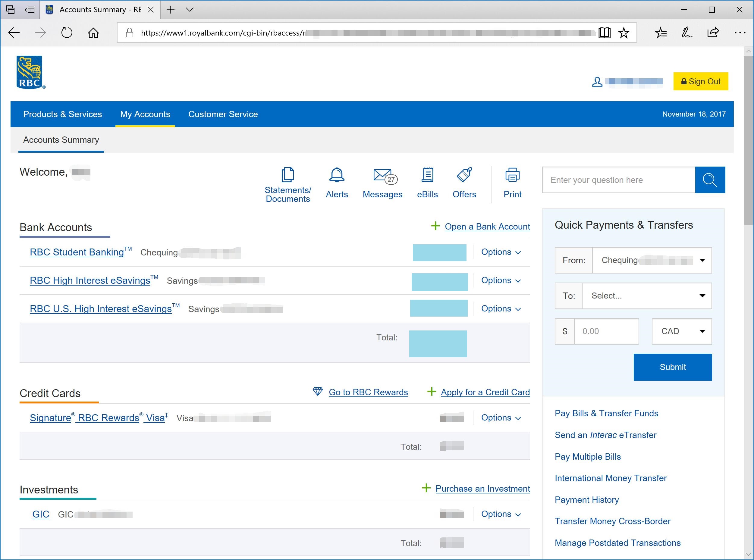Open Products & Services menu

pos(62,114)
